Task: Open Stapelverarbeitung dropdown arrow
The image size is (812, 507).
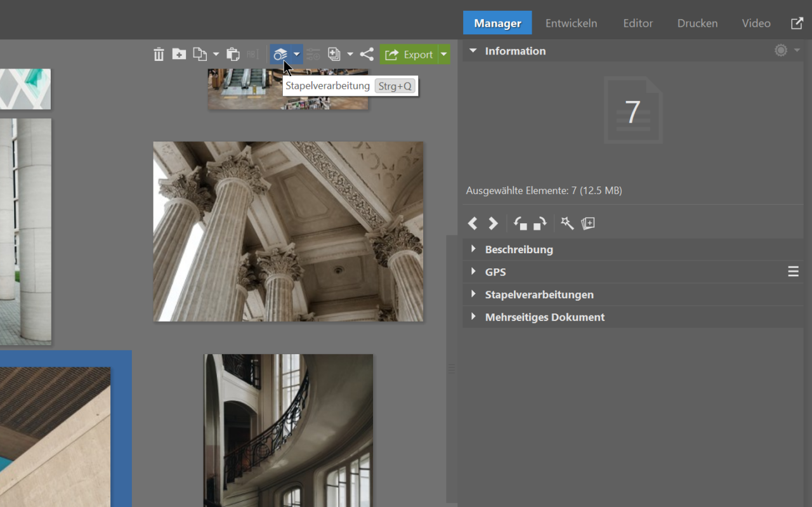Action: coord(296,55)
